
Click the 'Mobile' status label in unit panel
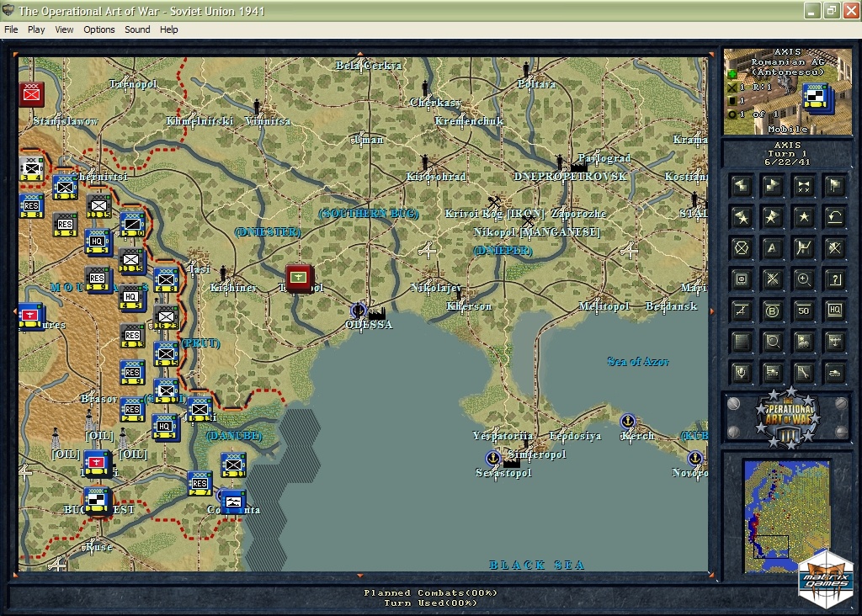point(788,129)
